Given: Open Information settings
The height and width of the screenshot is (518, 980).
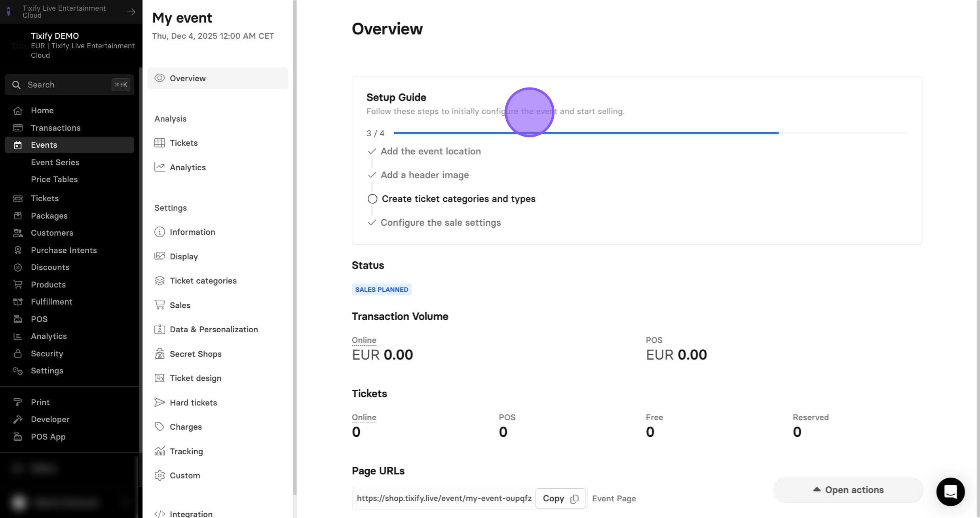Looking at the screenshot, I should click(218, 232).
